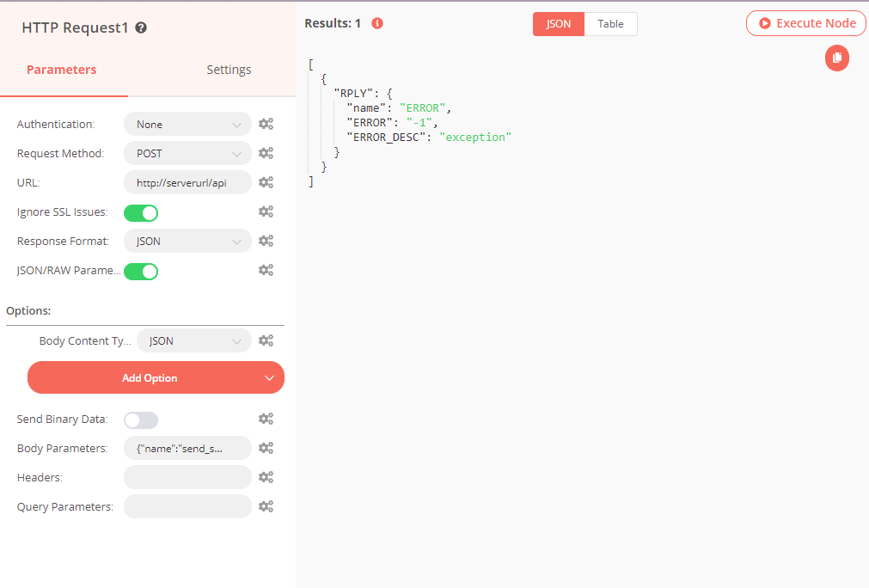Switch to the Settings tab
This screenshot has height=588, width=869.
pos(229,70)
